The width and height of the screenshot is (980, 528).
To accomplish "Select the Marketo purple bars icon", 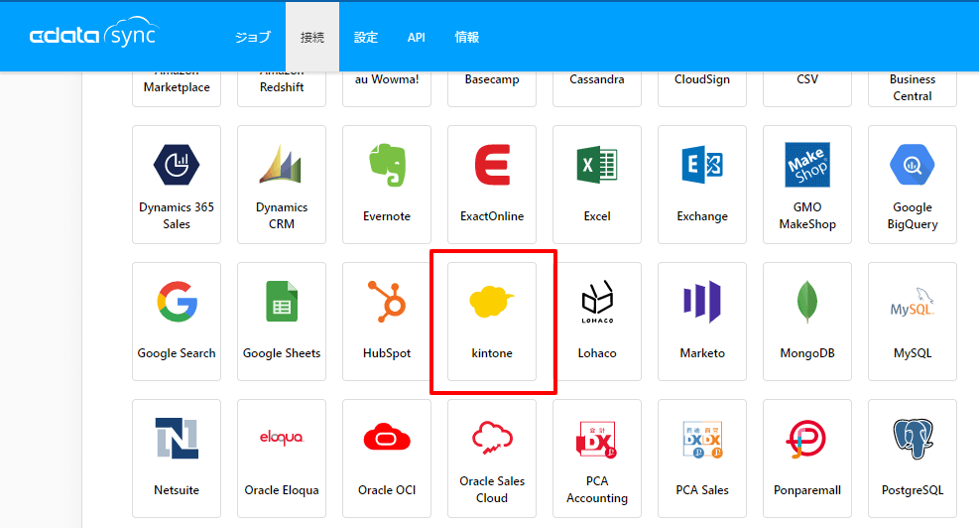I will pos(702,302).
